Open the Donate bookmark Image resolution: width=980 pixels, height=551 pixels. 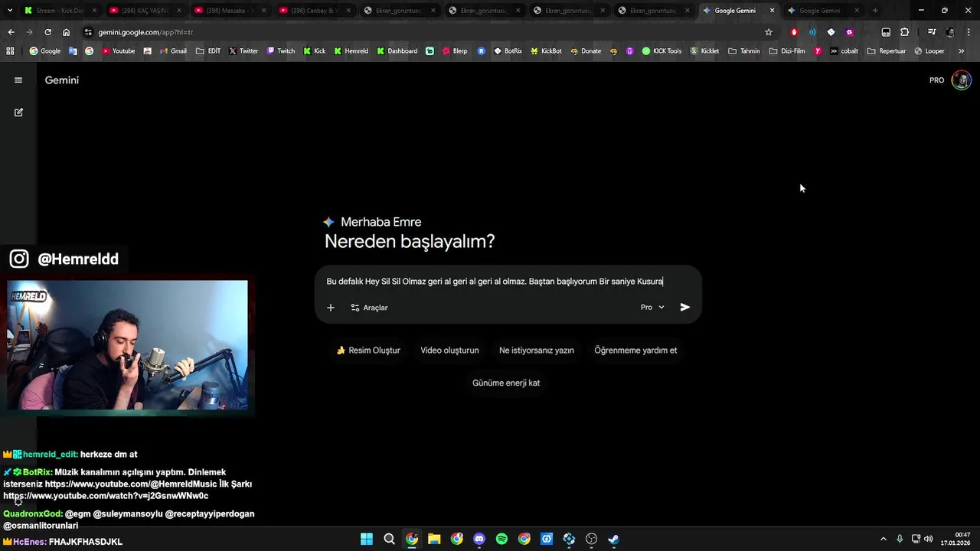click(585, 51)
